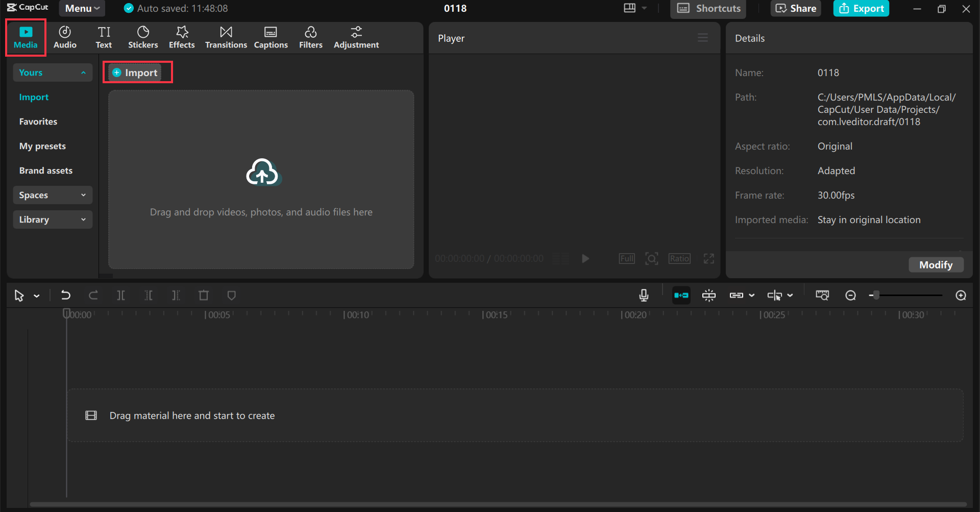Enable Full preview mode in the Player
This screenshot has width=980, height=512.
[626, 258]
